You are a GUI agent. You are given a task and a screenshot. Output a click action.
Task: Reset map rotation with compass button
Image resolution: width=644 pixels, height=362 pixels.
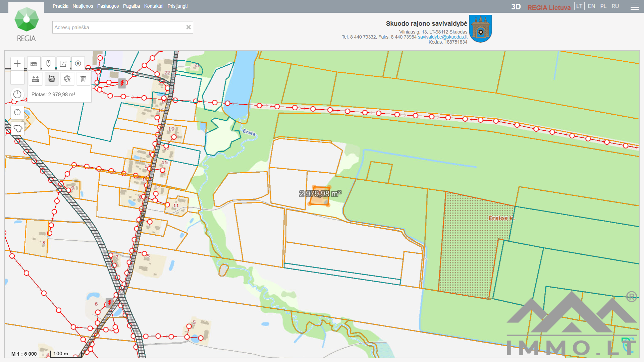[17, 95]
